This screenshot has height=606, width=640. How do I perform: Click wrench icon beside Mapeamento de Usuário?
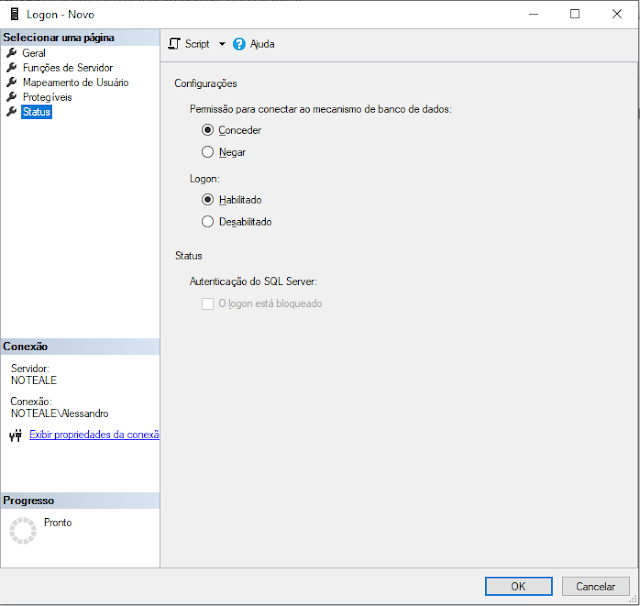(x=12, y=82)
